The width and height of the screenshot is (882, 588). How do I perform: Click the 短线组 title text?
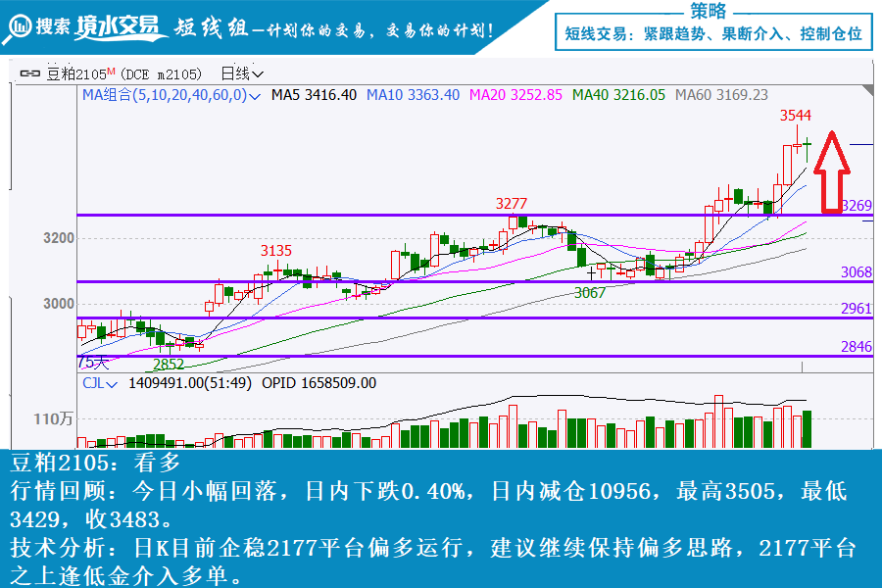tap(208, 28)
